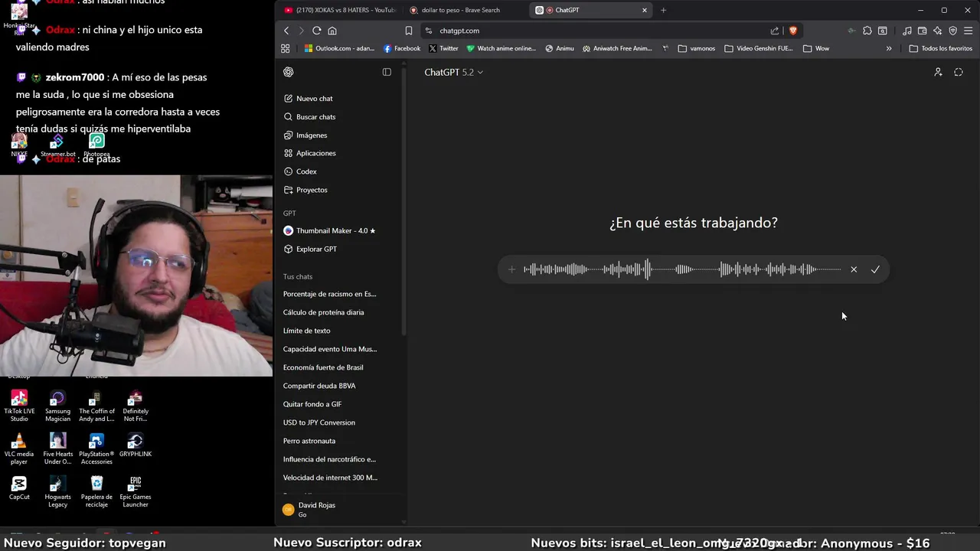Open chat 'Cálculo de proteína diaria'
The height and width of the screenshot is (551, 980).
click(323, 312)
